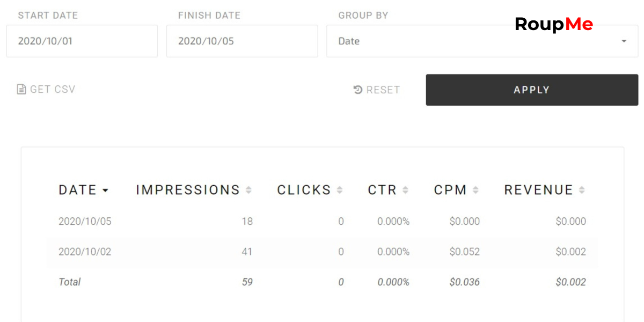Download the report via Get CSV
This screenshot has height=322, width=644.
[x=46, y=90]
